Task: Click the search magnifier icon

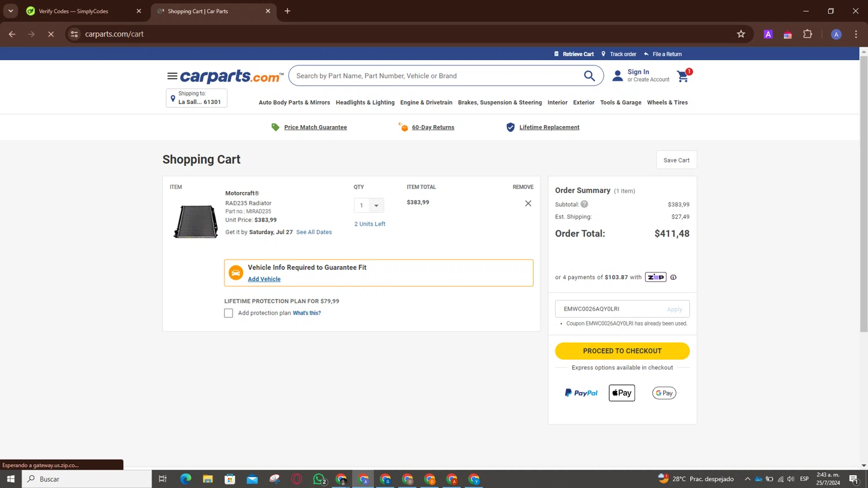Action: coord(589,76)
